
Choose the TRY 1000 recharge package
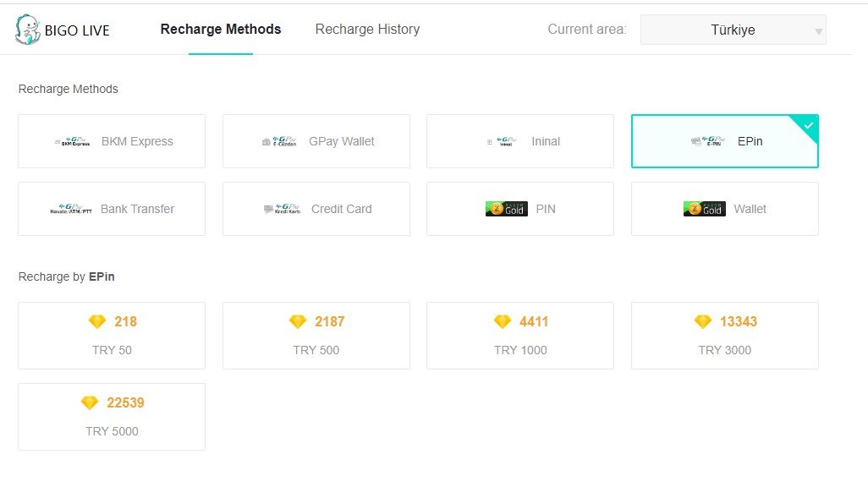click(x=520, y=336)
